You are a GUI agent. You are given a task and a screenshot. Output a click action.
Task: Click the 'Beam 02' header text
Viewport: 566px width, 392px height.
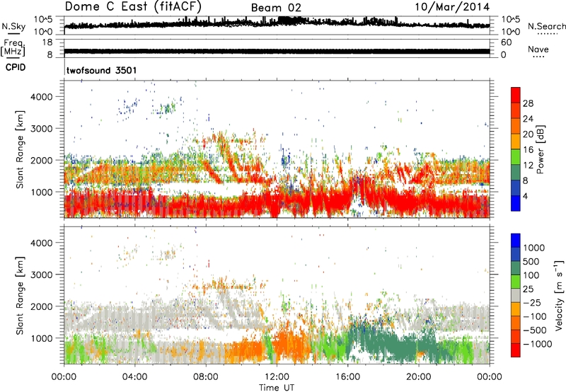[x=276, y=8]
